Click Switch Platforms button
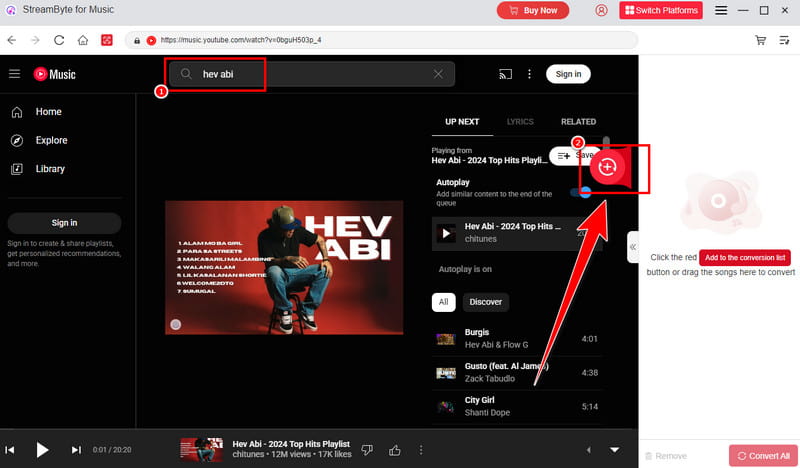 click(x=661, y=10)
